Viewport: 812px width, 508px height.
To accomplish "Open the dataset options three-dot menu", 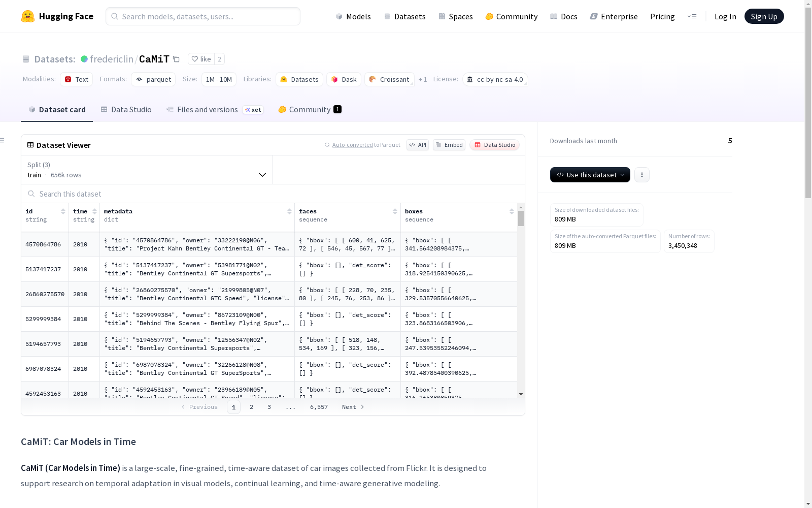I will click(642, 175).
